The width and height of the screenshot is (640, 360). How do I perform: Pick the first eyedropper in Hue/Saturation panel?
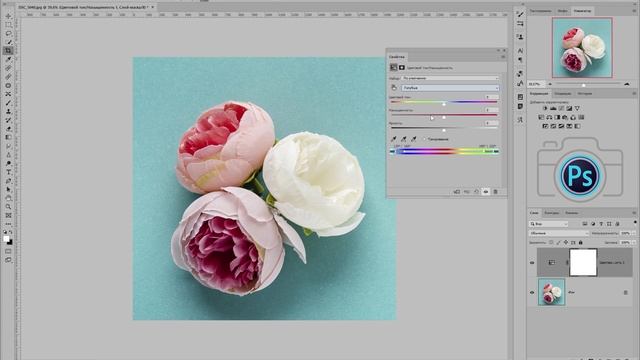pos(393,139)
